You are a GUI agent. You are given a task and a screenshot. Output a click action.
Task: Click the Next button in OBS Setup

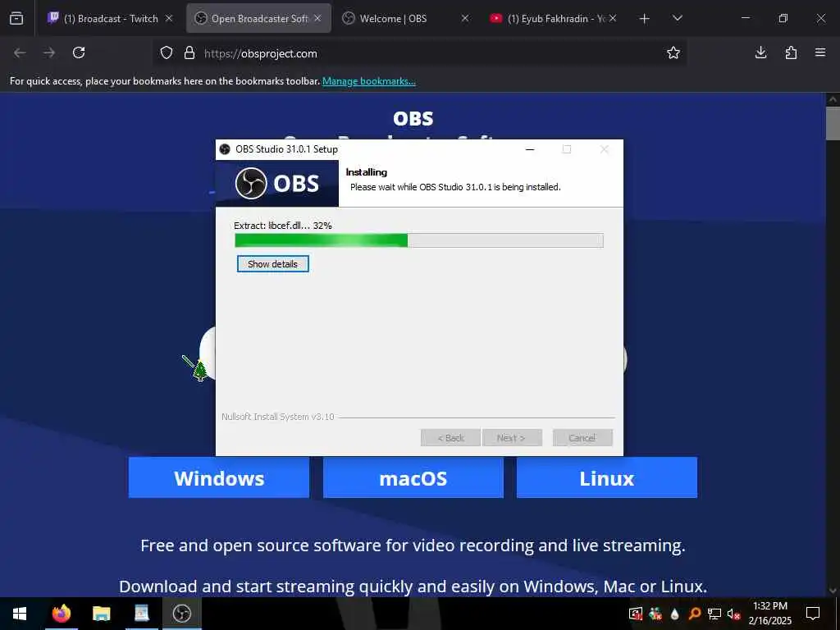512,438
